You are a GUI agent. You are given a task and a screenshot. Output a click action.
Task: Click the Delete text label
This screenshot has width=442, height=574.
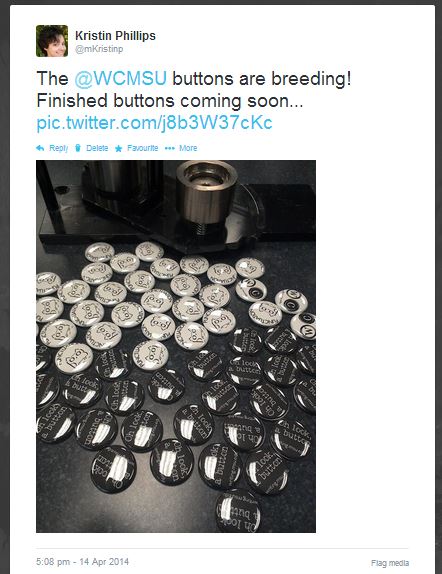coord(97,148)
